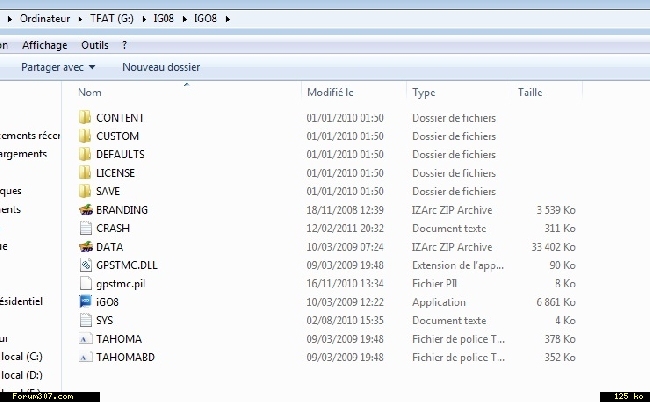Screen dimensions: 650x402
Task: Go to TFAT (G:) in the address bar
Action: pos(112,19)
